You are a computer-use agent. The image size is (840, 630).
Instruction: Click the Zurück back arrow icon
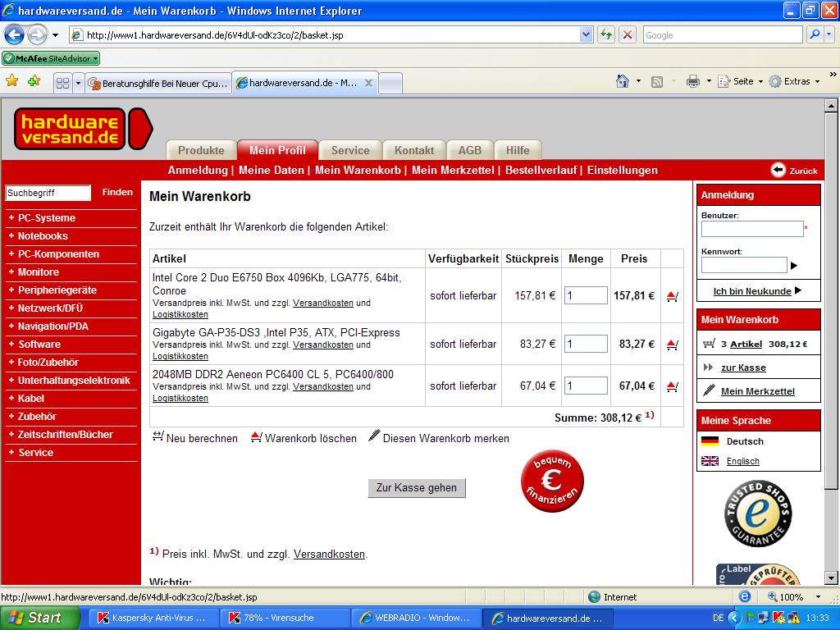click(x=778, y=170)
